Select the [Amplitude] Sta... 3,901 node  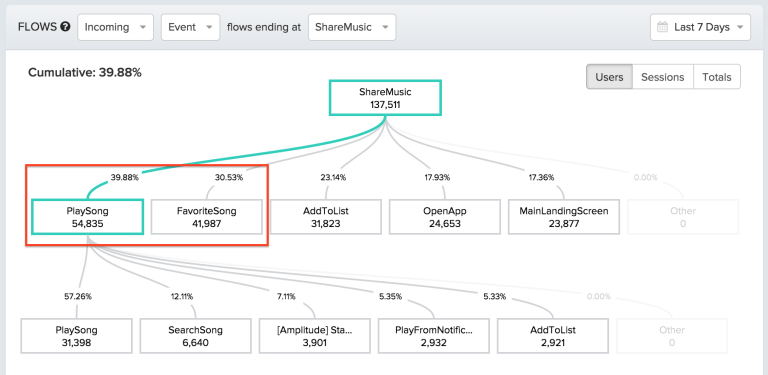(x=314, y=336)
